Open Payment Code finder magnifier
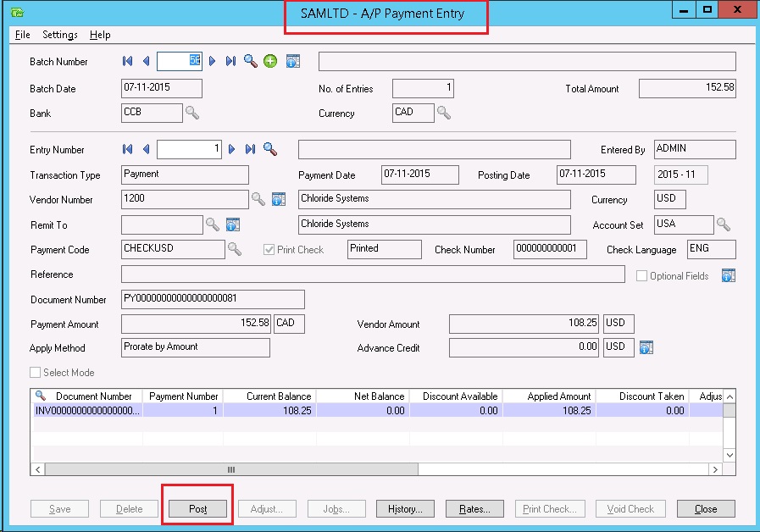This screenshot has width=760, height=532. [x=235, y=249]
